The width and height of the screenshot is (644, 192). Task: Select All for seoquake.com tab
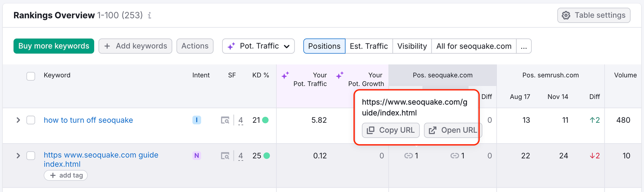coord(474,46)
